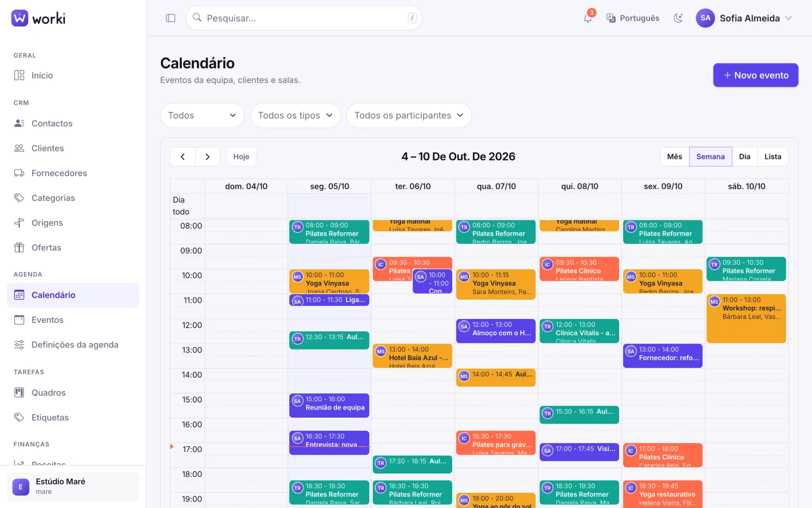812x508 pixels.
Task: Click the sáb. 10/10 day header
Action: coord(747,186)
